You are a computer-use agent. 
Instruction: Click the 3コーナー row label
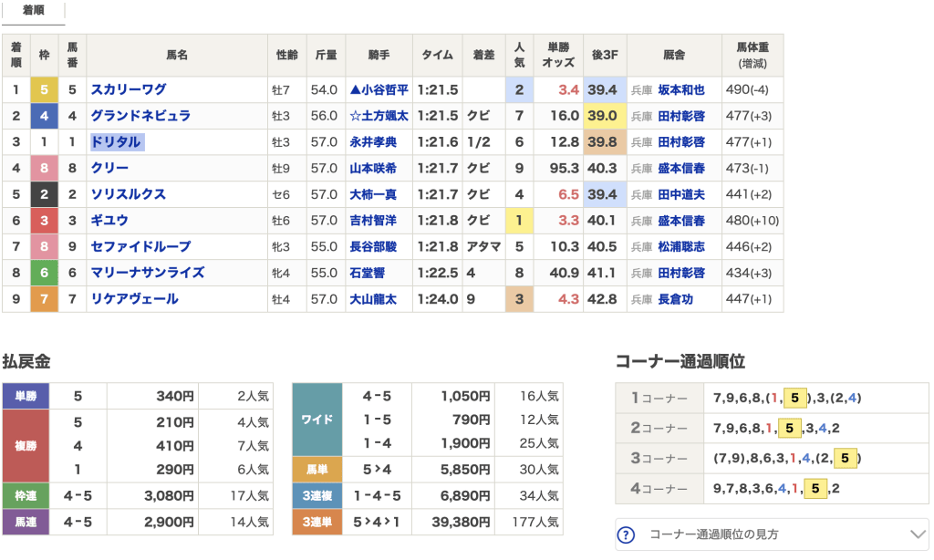coord(659,459)
